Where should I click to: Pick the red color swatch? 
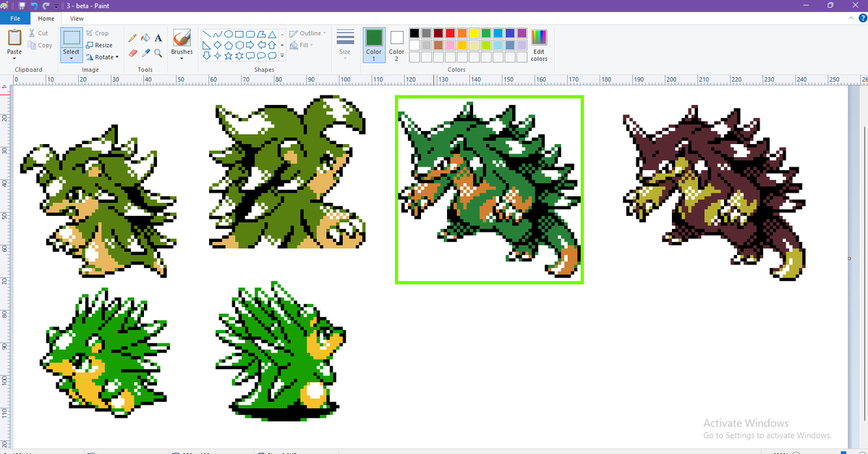[450, 33]
